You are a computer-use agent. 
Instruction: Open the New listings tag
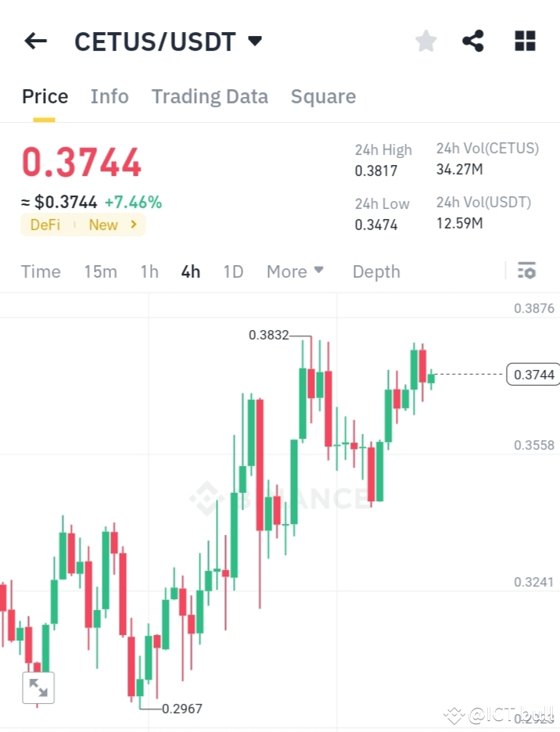click(102, 224)
